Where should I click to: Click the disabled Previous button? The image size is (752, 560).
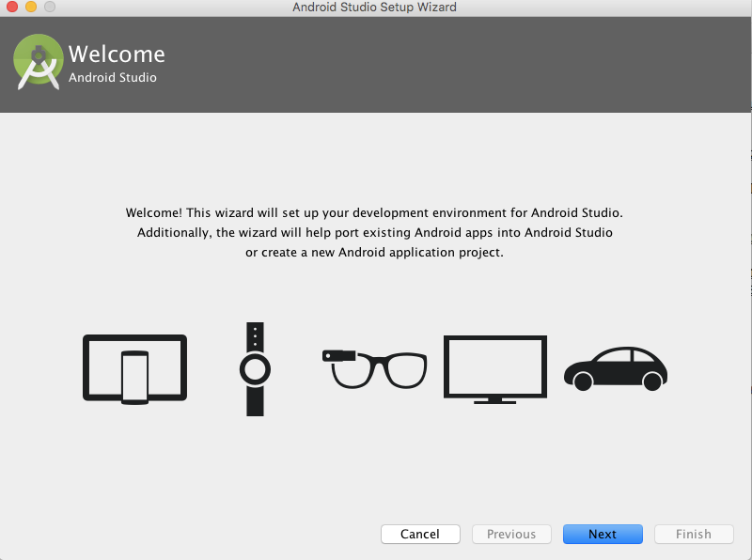[511, 534]
